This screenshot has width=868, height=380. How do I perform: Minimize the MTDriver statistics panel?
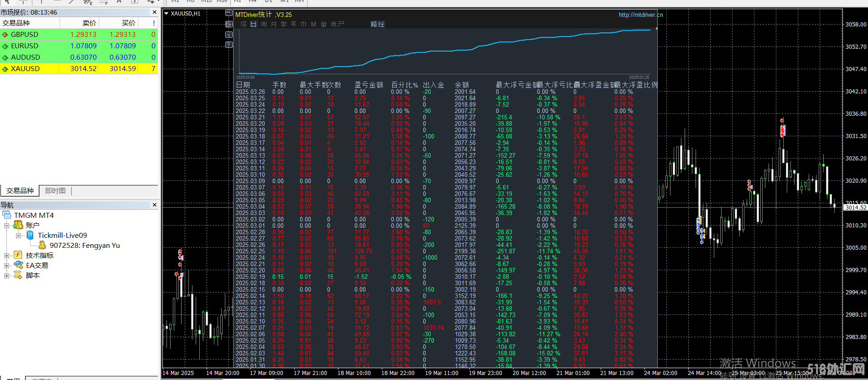[x=229, y=13]
